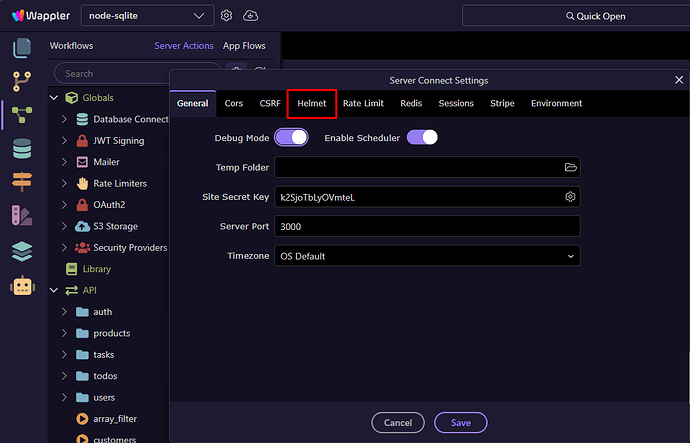Click the array_filter action icon
690x443 pixels.
82,419
